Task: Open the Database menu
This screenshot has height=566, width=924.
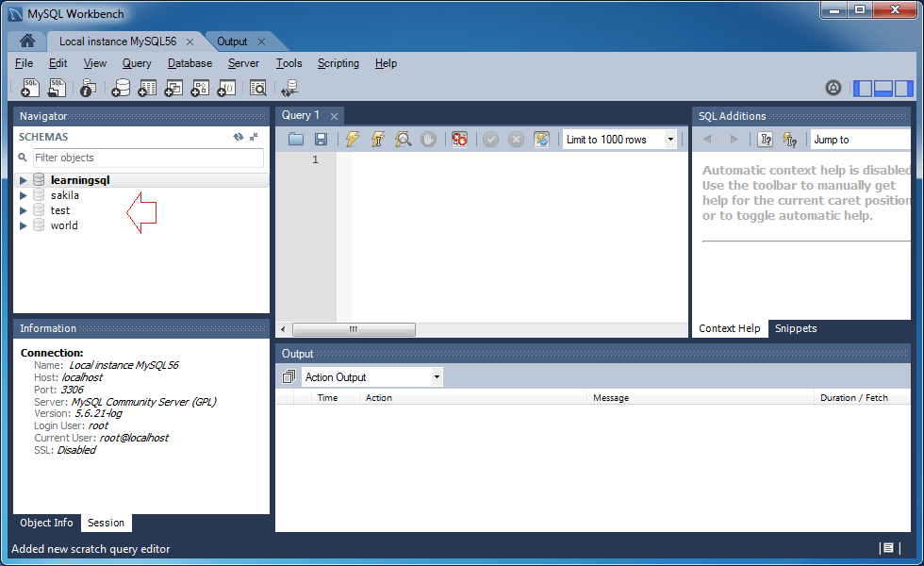Action: point(190,63)
